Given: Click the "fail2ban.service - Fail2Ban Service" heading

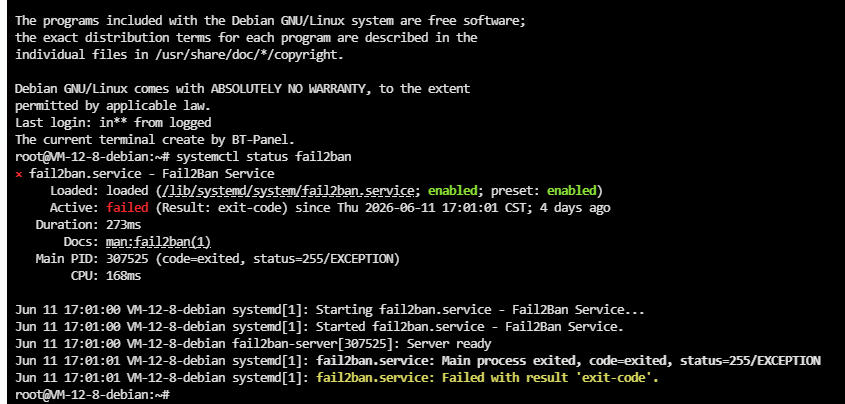Looking at the screenshot, I should pos(151,174).
